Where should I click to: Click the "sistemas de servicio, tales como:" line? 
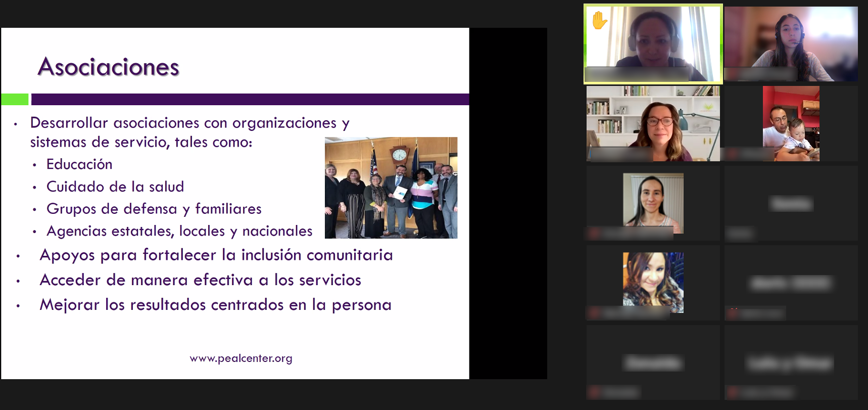click(141, 142)
